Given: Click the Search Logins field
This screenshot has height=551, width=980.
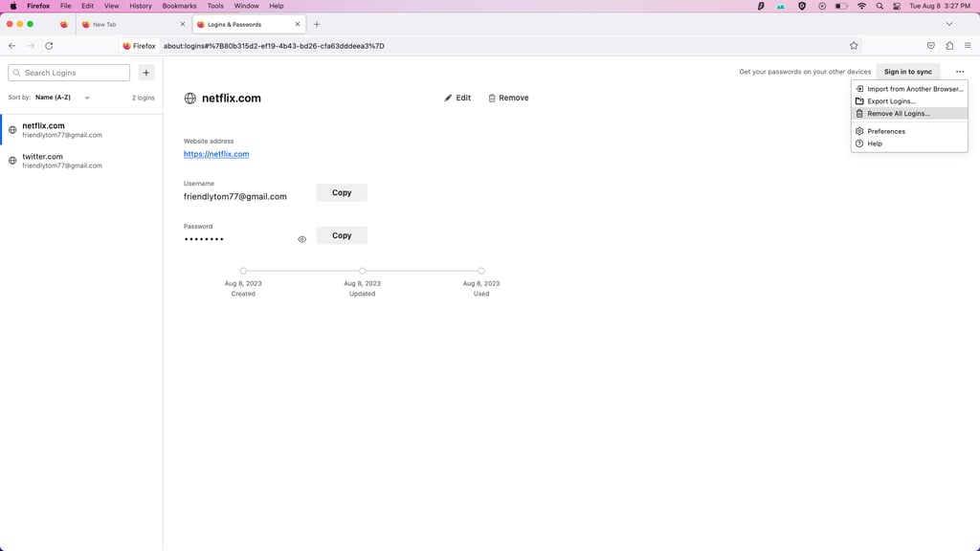Looking at the screenshot, I should [69, 73].
